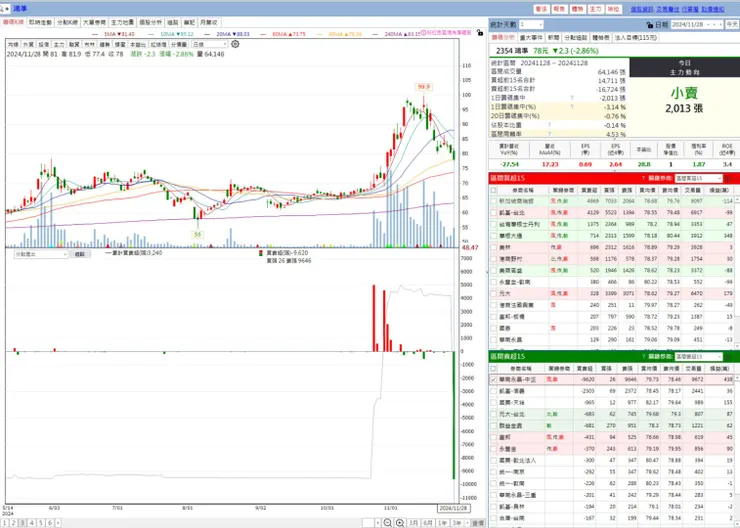Open 統計天數 dropdown

(531, 24)
